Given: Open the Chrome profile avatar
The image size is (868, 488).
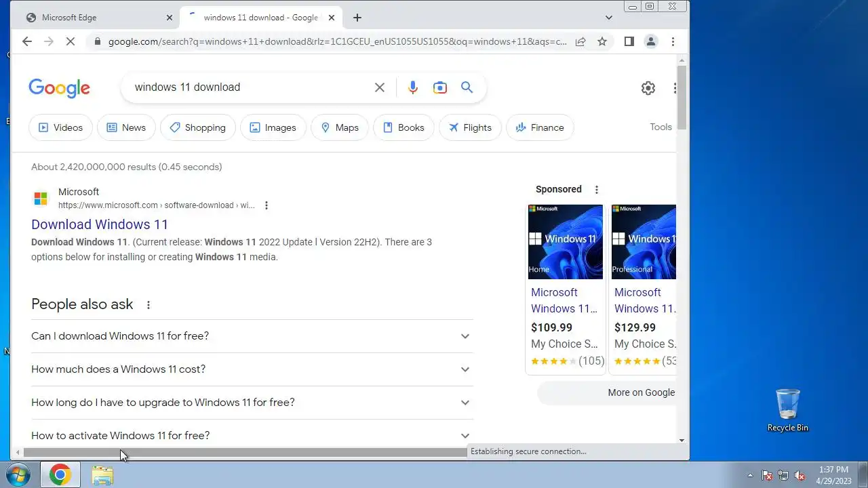Looking at the screenshot, I should point(651,41).
